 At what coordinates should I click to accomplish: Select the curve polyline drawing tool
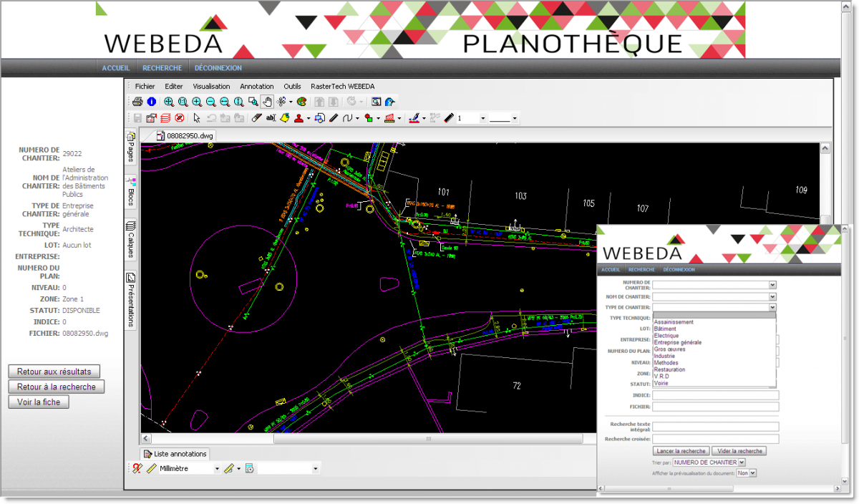[347, 118]
